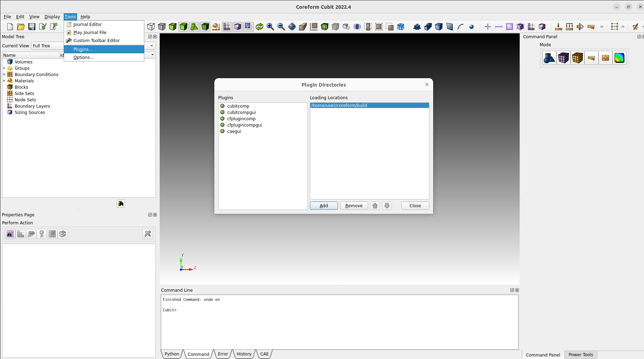Click the refresh arrows Perform Action icon
The image size is (644, 359).
point(63,234)
